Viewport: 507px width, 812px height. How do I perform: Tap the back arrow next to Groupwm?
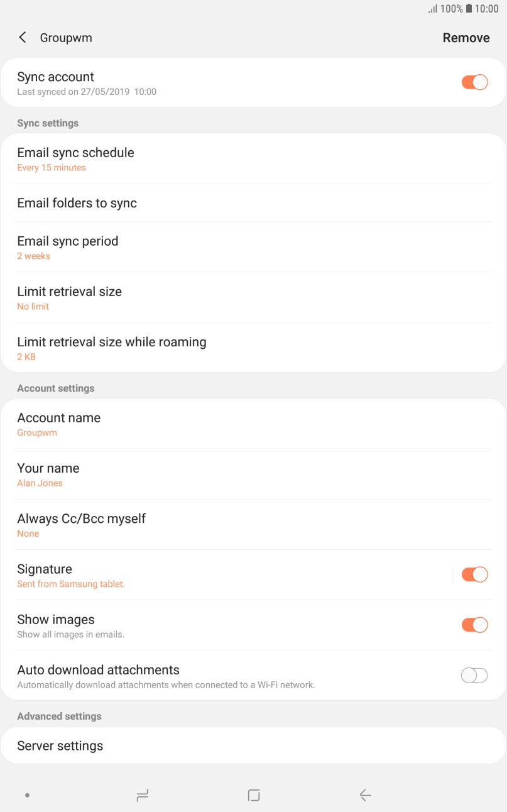(22, 37)
